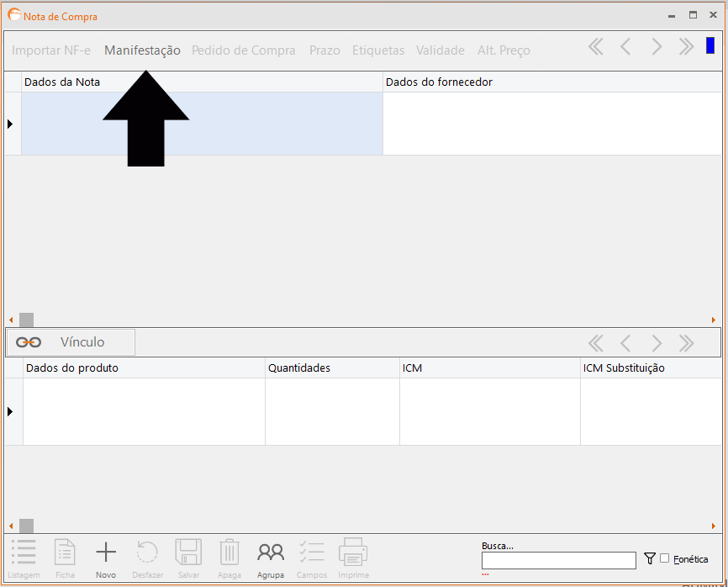Click the Validade toolbar item
The height and width of the screenshot is (587, 728).
pos(440,50)
